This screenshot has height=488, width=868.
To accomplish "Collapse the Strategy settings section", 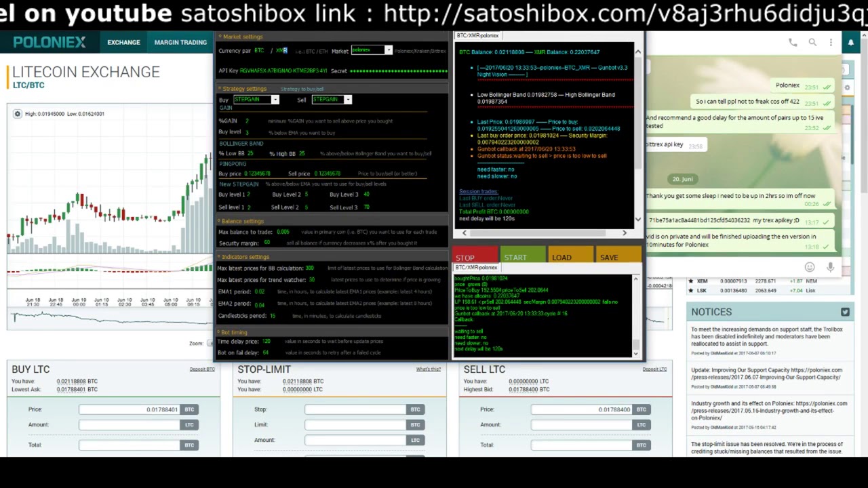I will point(219,89).
